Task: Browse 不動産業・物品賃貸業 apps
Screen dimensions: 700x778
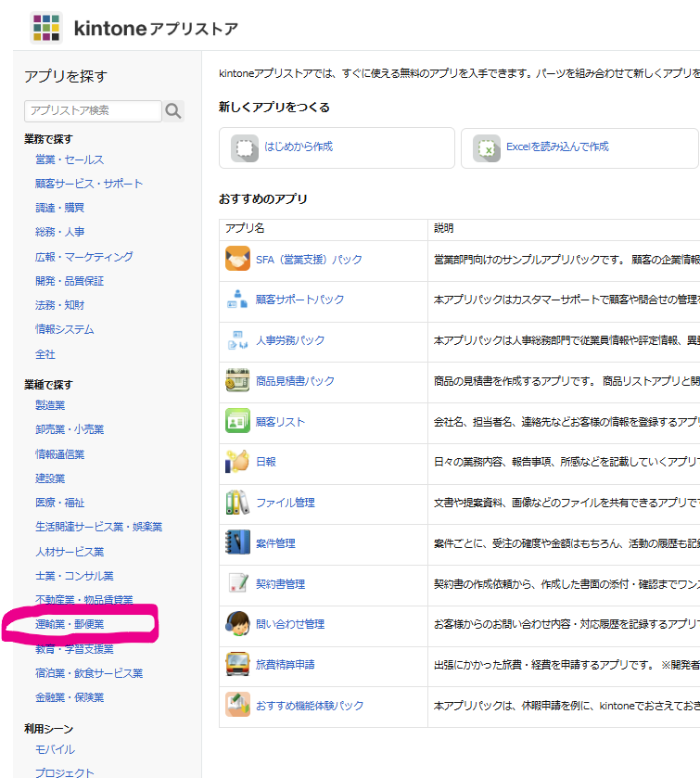Action: click(83, 600)
